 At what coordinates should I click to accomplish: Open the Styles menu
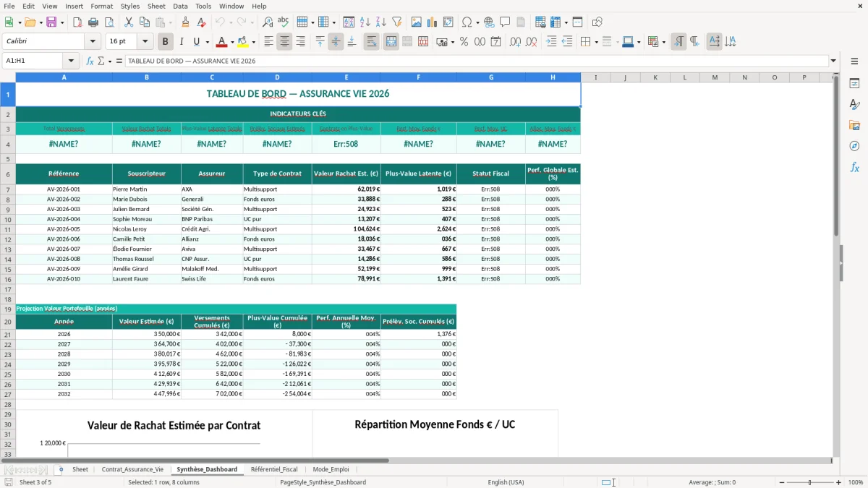pyautogui.click(x=130, y=6)
